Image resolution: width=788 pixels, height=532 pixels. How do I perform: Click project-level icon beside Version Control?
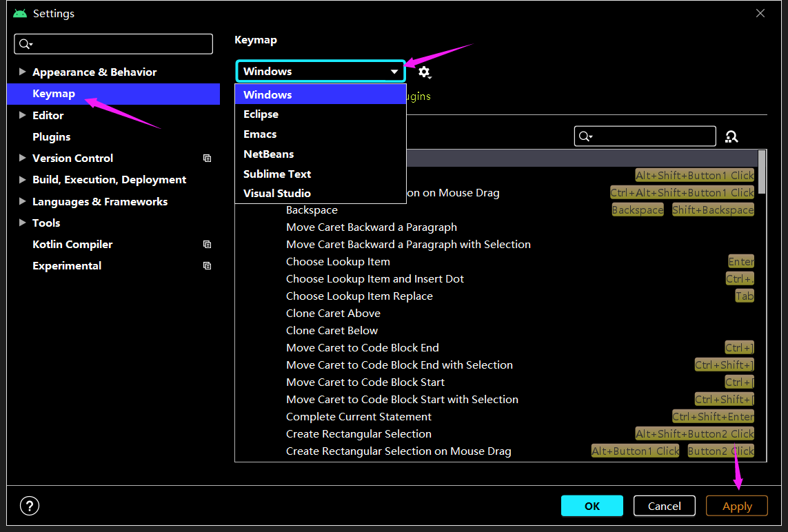click(207, 158)
